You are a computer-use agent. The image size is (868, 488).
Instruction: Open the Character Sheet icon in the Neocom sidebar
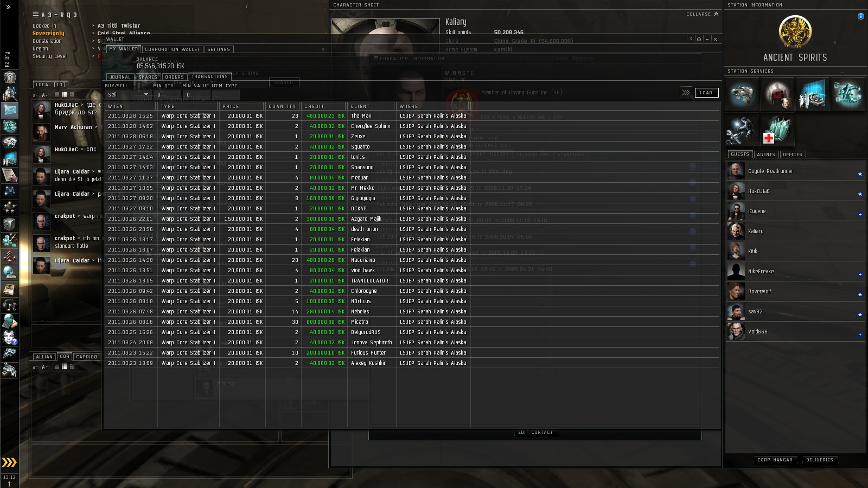9,78
